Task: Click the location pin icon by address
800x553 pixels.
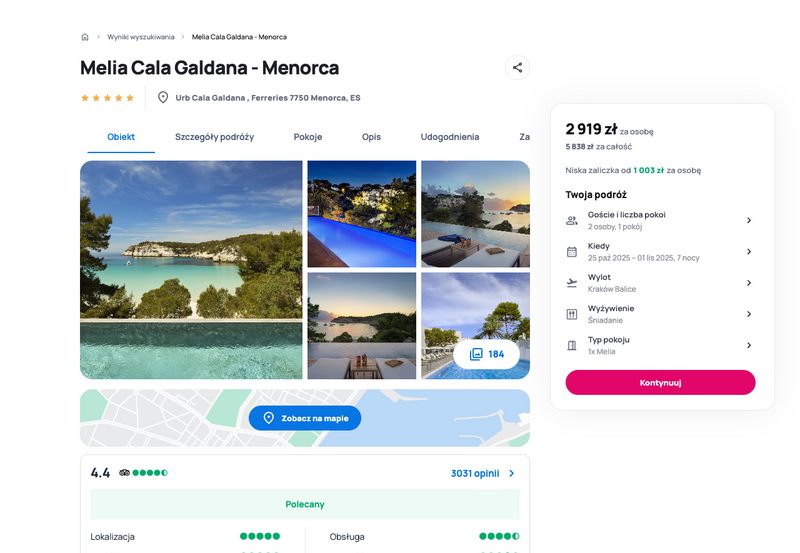Action: (x=163, y=97)
